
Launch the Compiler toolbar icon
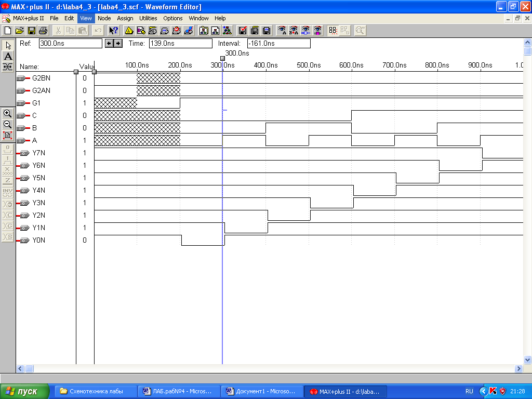point(153,31)
